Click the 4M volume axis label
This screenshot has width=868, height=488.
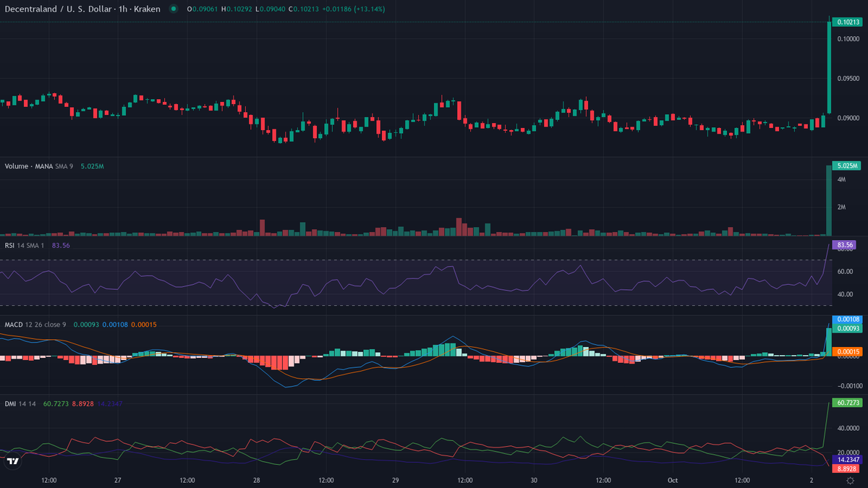(x=841, y=179)
